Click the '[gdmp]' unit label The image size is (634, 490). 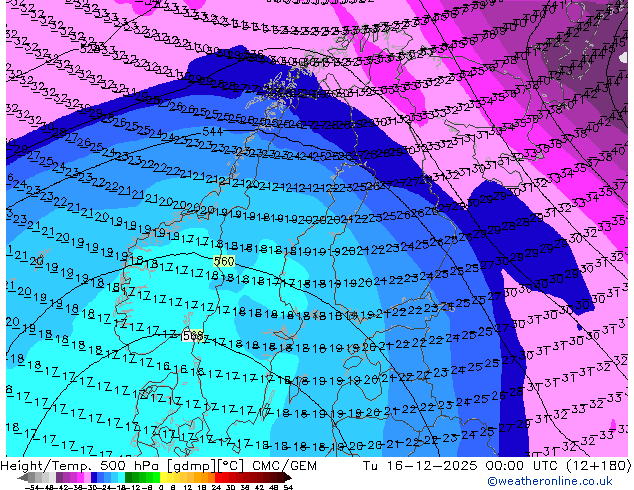pyautogui.click(x=190, y=466)
